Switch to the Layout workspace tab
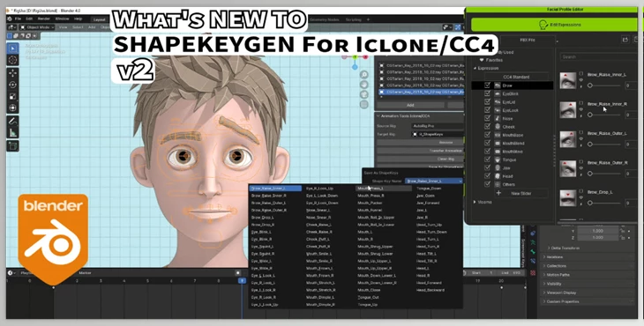 point(100,19)
